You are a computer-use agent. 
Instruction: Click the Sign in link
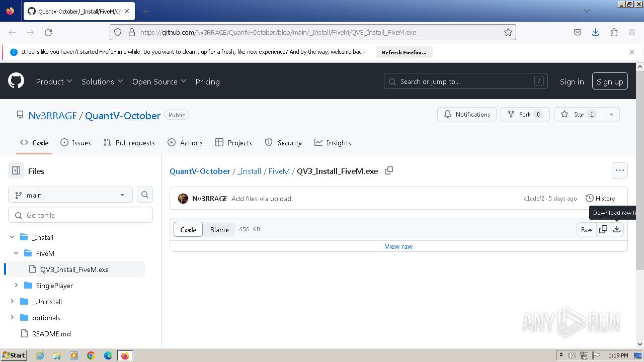(572, 81)
